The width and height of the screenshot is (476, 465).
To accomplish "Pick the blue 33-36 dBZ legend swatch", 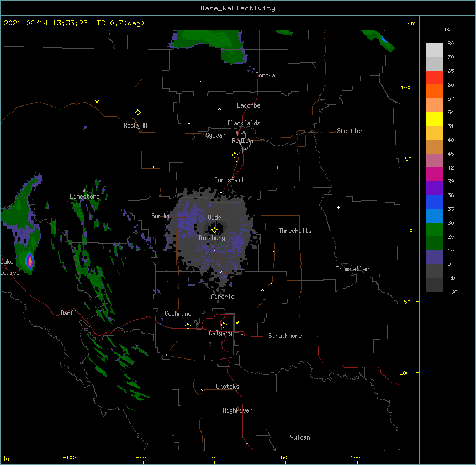I will click(x=434, y=202).
